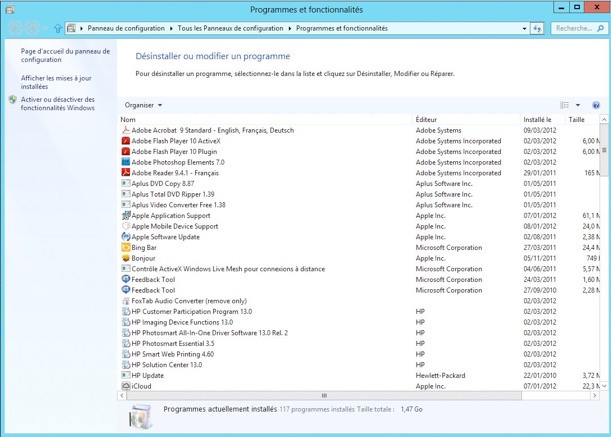Image resolution: width=611 pixels, height=437 pixels.
Task: Click the date 29/01/2011 cell
Action: tap(540, 173)
